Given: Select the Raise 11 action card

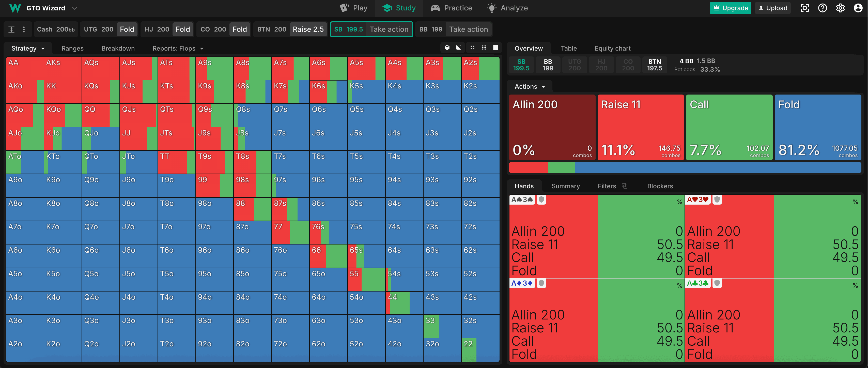Looking at the screenshot, I should pyautogui.click(x=640, y=127).
